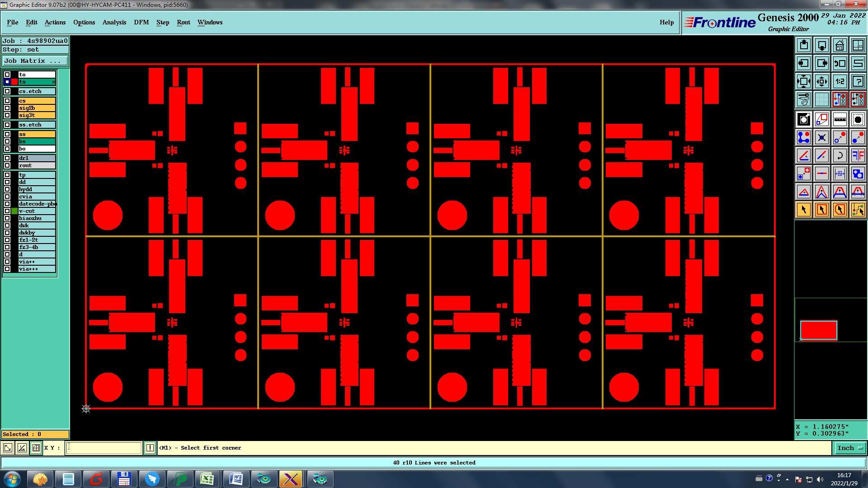Click the pan up view icon
This screenshot has width=868, height=488.
click(x=804, y=45)
